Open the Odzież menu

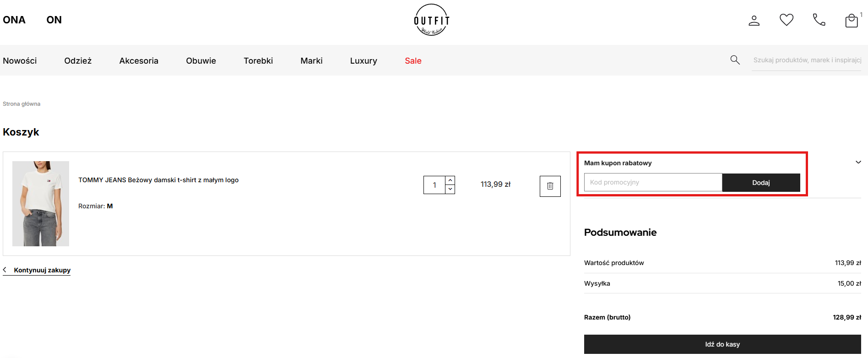78,61
